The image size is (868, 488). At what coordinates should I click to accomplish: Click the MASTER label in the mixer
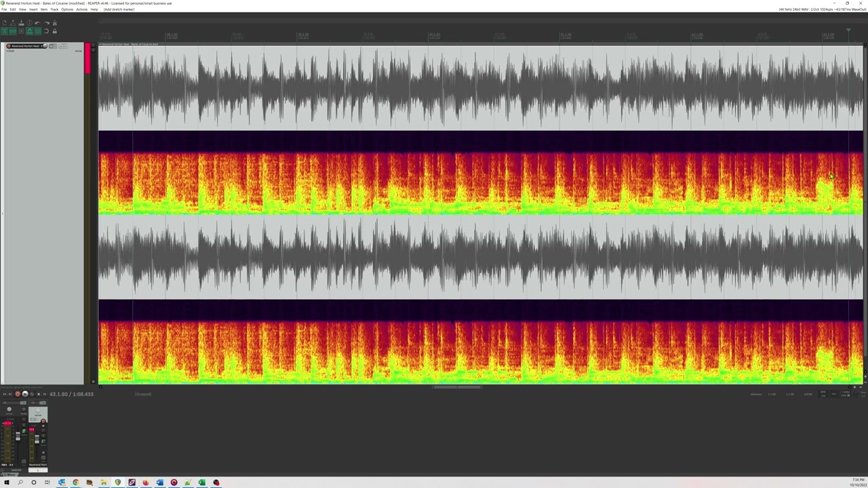pyautogui.click(x=16, y=470)
